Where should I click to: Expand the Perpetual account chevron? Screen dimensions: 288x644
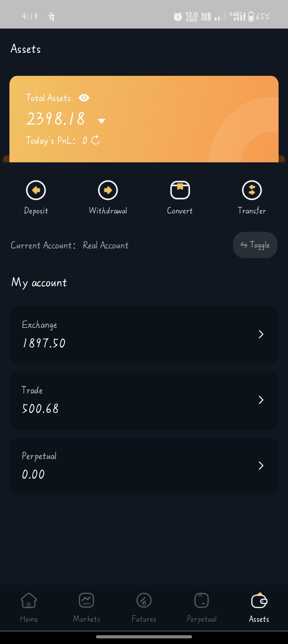261,466
